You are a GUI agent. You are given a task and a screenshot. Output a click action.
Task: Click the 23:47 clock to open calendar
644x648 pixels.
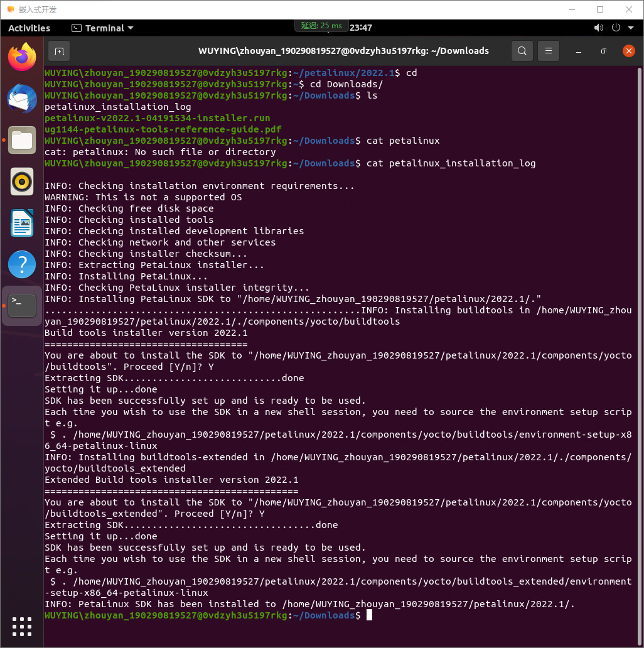coord(361,28)
